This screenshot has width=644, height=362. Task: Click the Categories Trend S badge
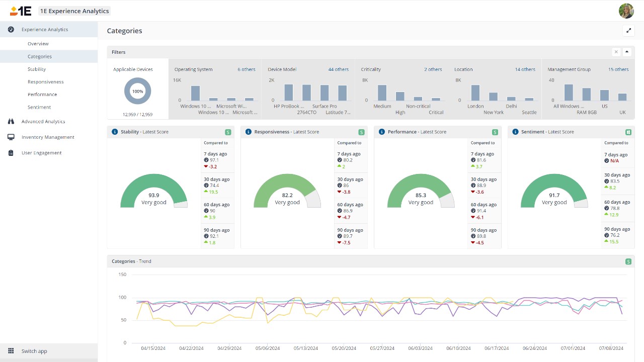tap(628, 261)
